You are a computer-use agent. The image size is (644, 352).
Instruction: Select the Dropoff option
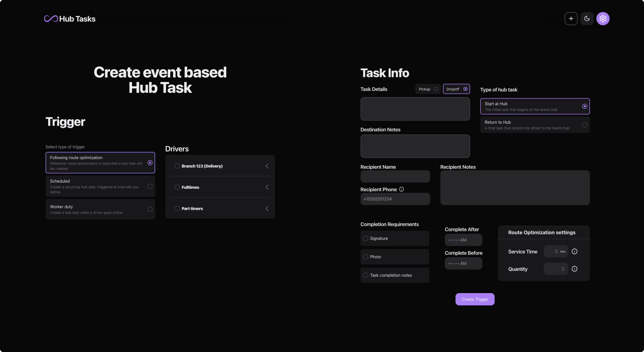[456, 89]
